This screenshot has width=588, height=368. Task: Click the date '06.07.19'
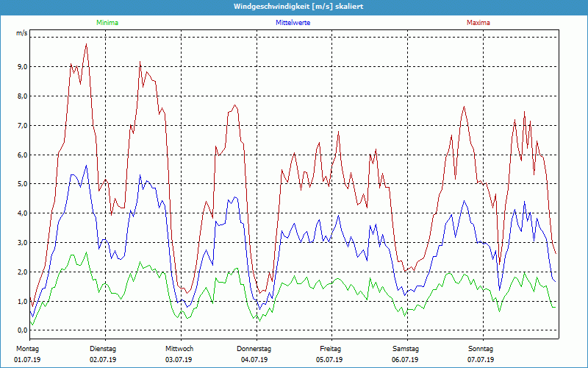click(405, 360)
